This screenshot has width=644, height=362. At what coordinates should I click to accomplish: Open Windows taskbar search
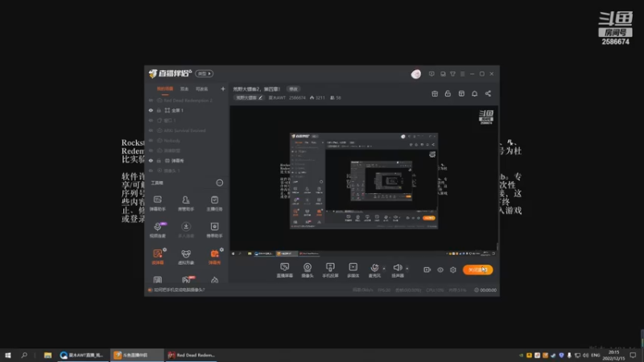[24, 355]
